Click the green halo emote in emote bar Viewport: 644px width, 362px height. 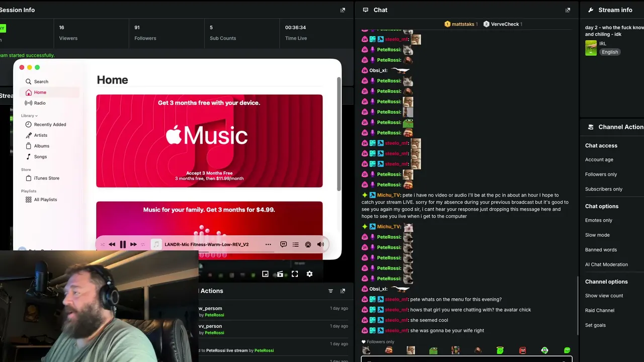(500, 350)
